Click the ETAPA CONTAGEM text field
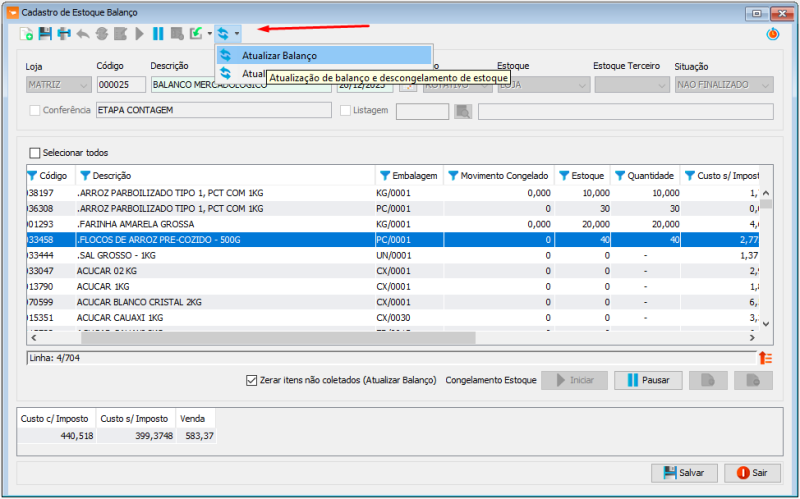Image resolution: width=800 pixels, height=499 pixels. point(214,110)
